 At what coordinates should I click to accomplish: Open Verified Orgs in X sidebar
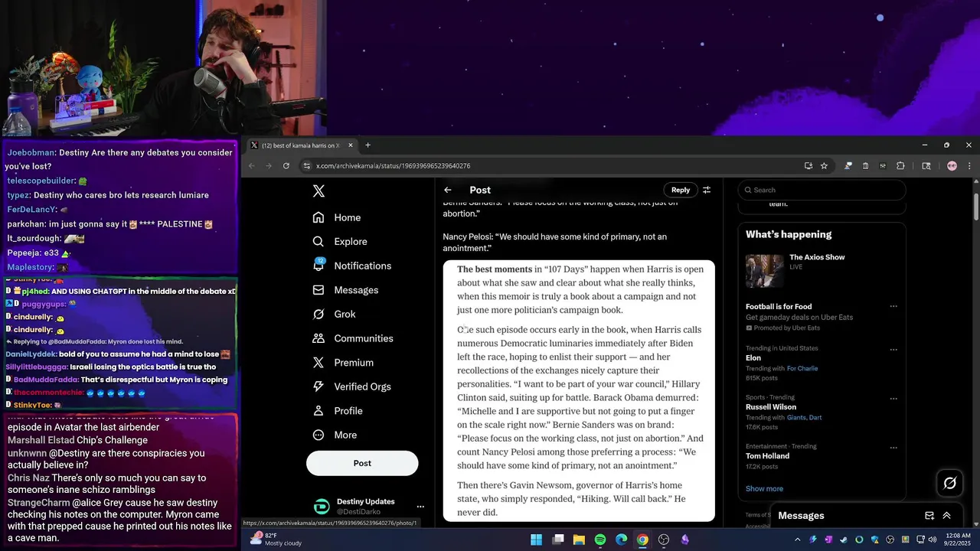pyautogui.click(x=352, y=386)
